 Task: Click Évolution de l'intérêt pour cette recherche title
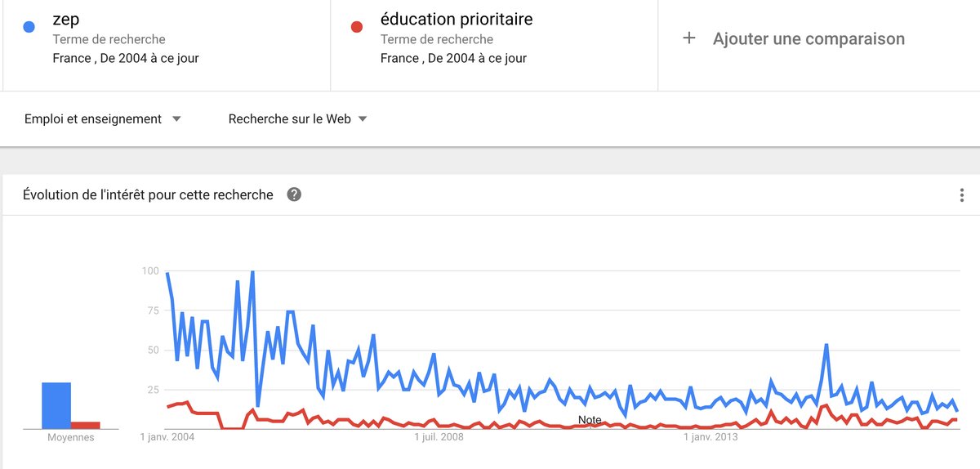(148, 194)
